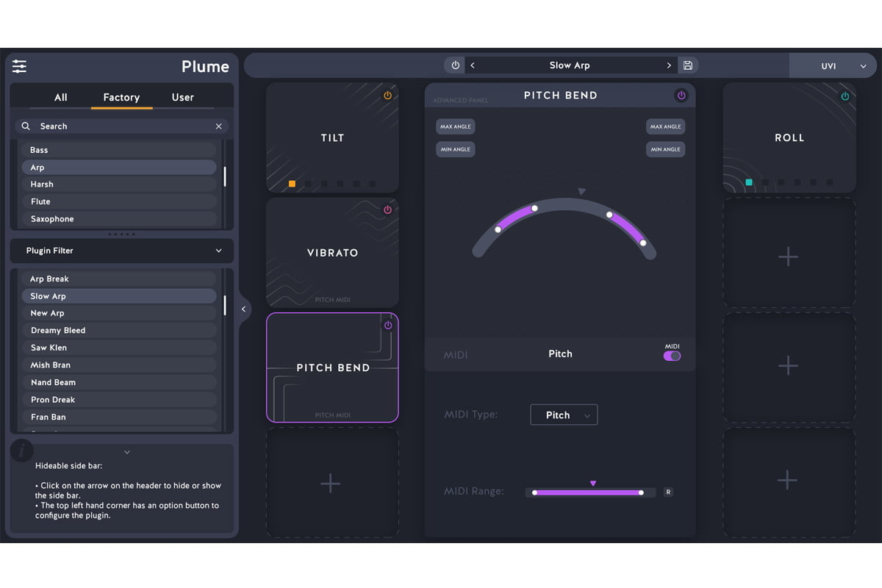Viewport: 882px width, 588px height.
Task: Click the teal first step square on ROLL
Action: (x=749, y=182)
